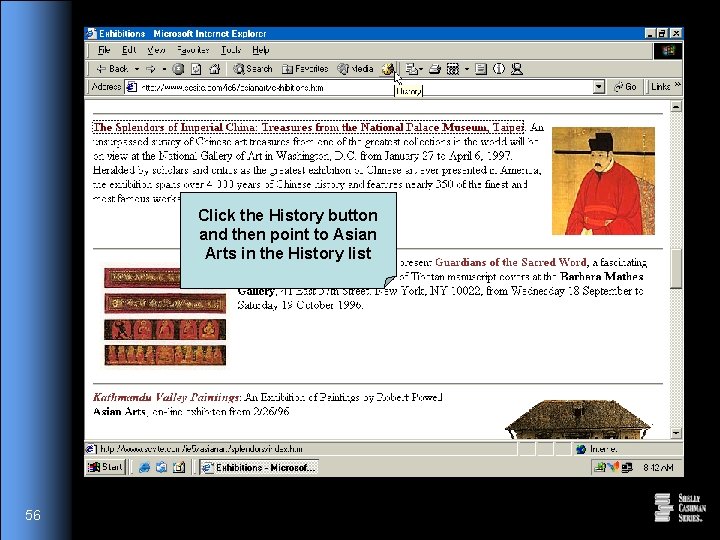Open the Media toolbar button
Viewport: 720px width, 540px height.
click(355, 69)
